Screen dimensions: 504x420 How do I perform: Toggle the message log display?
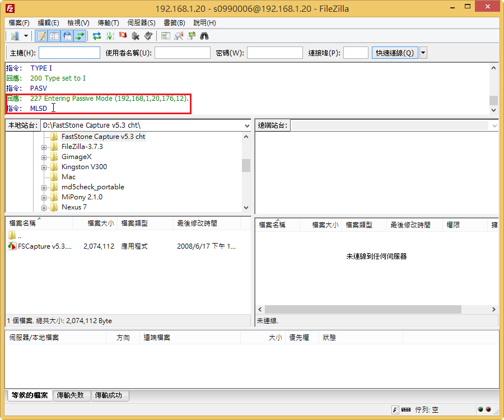point(41,36)
